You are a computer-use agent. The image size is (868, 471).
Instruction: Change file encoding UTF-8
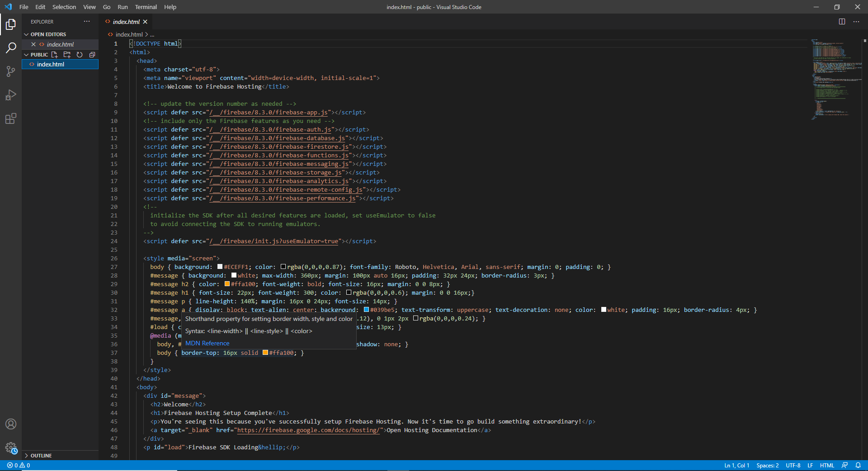coord(793,465)
